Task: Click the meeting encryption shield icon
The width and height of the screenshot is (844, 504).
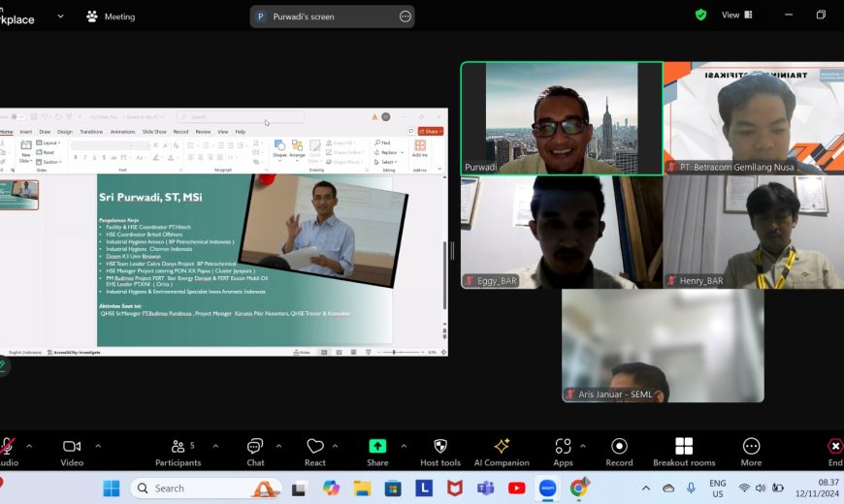Action: click(x=700, y=15)
